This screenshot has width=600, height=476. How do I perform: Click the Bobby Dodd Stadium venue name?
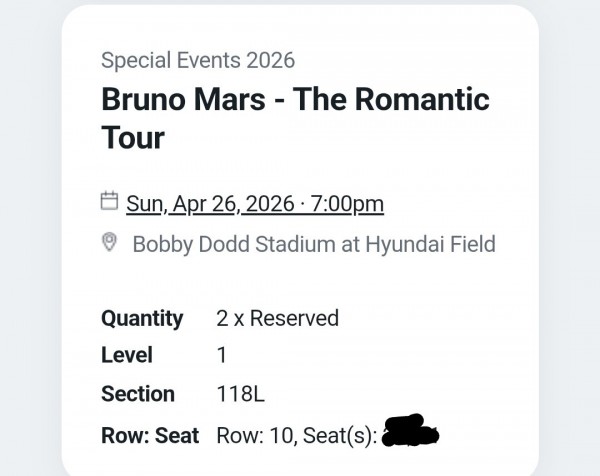pos(240,244)
